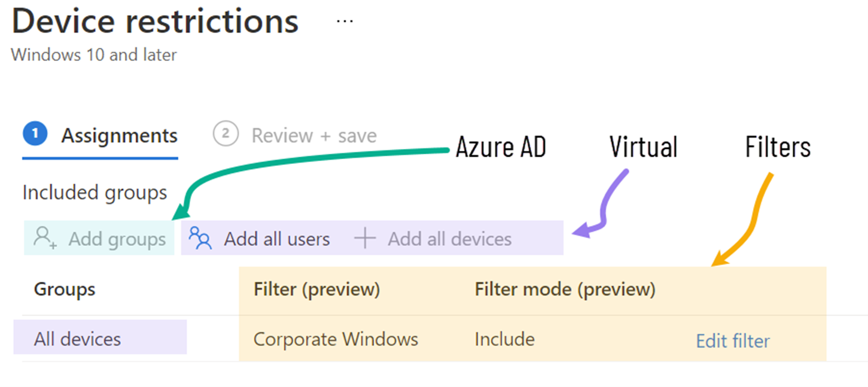Choose Add all users
Viewport: 868px width, 387px height.
click(x=277, y=239)
